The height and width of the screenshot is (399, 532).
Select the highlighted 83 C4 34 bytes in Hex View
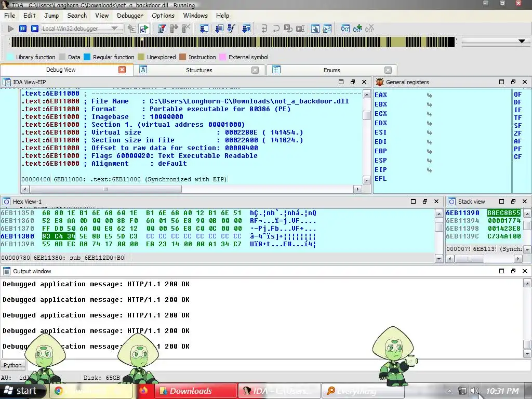[58, 236]
